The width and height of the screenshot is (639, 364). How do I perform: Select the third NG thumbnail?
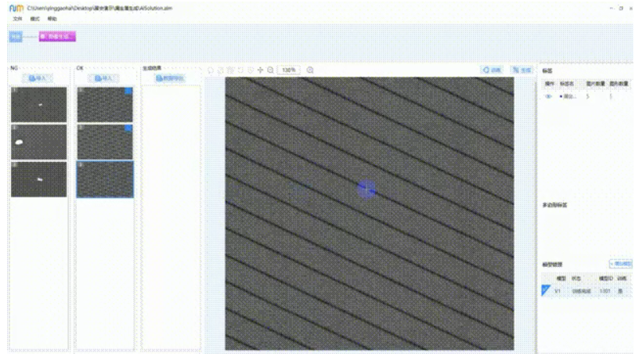tap(38, 179)
